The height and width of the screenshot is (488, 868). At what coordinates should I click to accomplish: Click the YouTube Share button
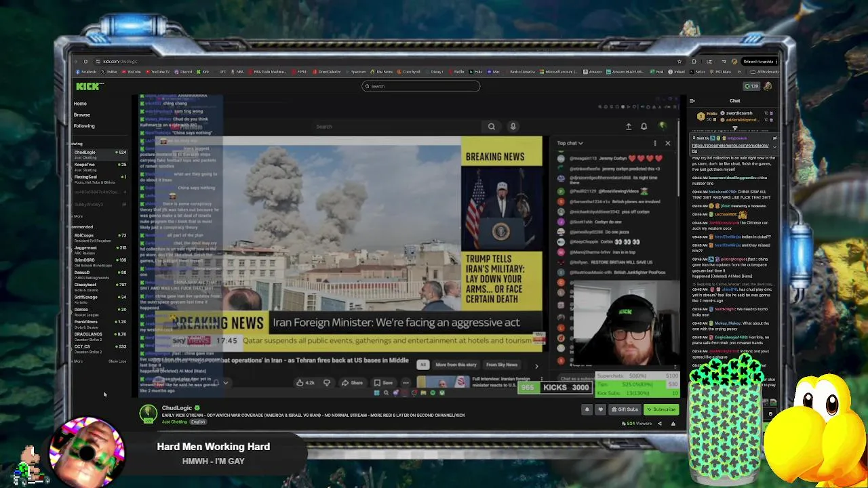point(352,383)
